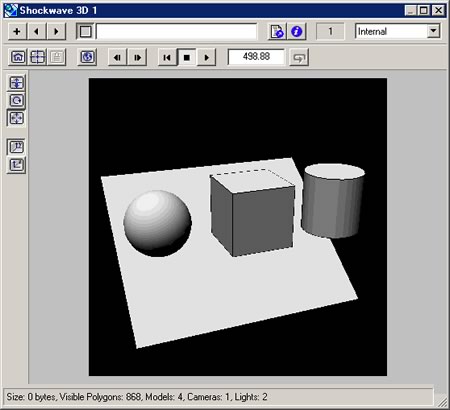Step backward one frame
This screenshot has height=410, width=450.
click(x=118, y=57)
